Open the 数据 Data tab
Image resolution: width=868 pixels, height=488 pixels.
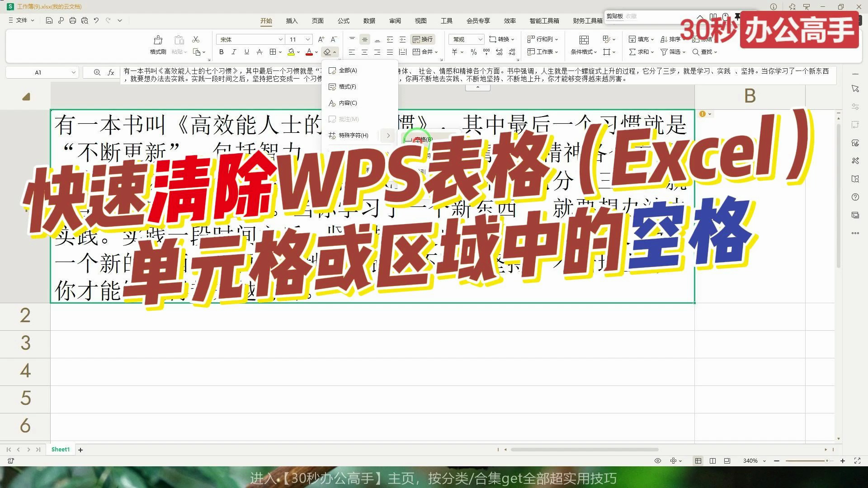pos(369,21)
